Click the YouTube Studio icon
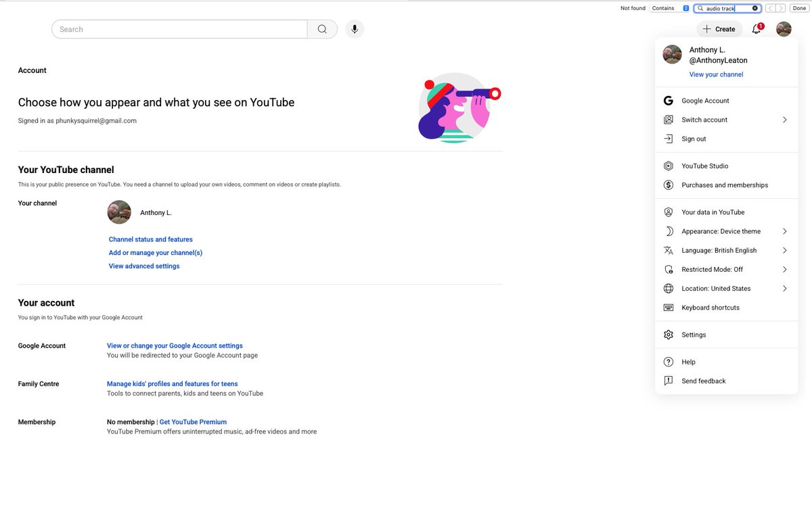Image resolution: width=812 pixels, height=522 pixels. 669,166
